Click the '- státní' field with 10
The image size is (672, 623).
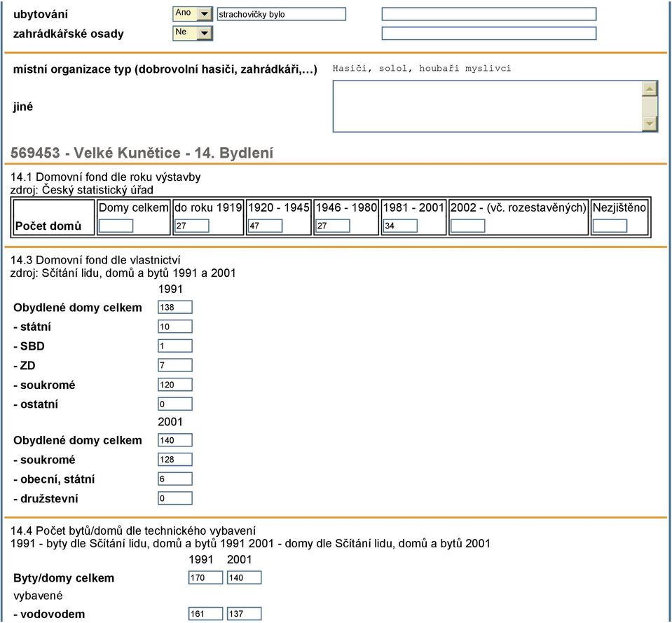click(x=175, y=327)
